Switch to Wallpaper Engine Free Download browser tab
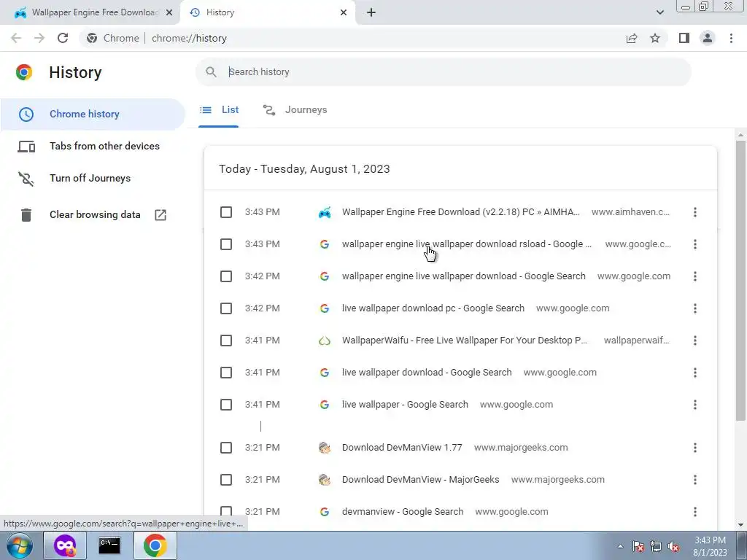The image size is (747, 560). (x=89, y=12)
